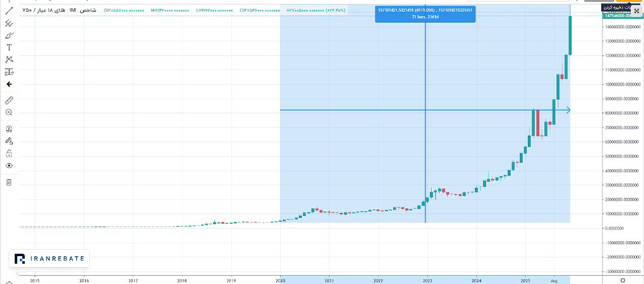Select the Text annotation tool
This screenshot has height=284, width=644.
click(9, 48)
